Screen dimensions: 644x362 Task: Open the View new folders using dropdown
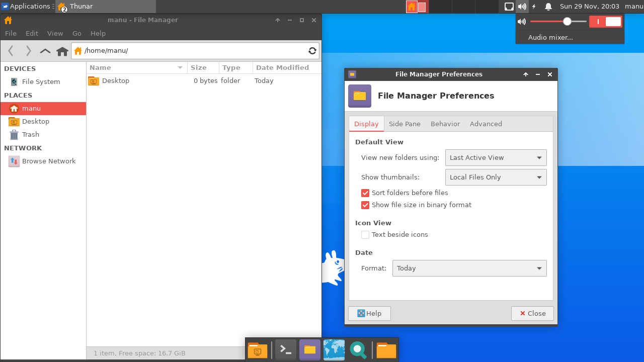click(496, 158)
